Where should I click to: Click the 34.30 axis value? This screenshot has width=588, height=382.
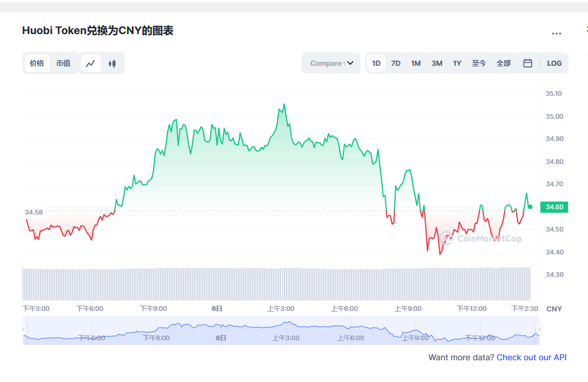pyautogui.click(x=554, y=275)
